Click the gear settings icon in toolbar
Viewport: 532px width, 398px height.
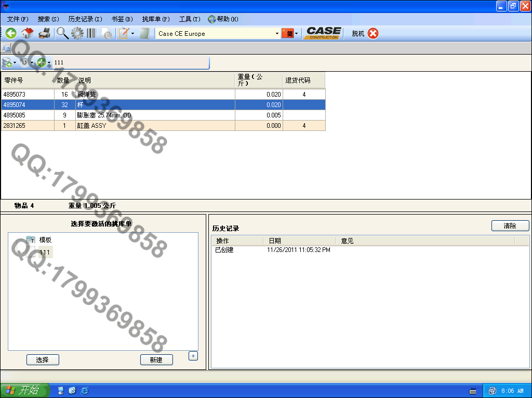[77, 33]
